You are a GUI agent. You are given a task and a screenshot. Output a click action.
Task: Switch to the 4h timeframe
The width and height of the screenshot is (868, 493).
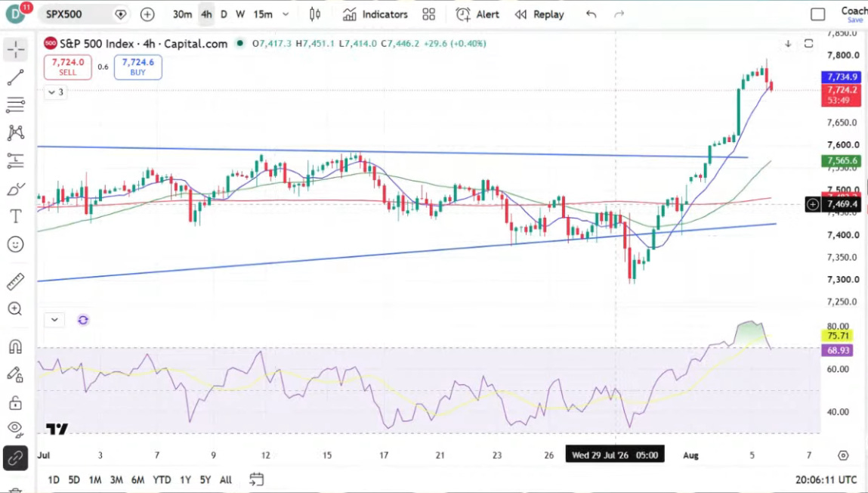[206, 14]
